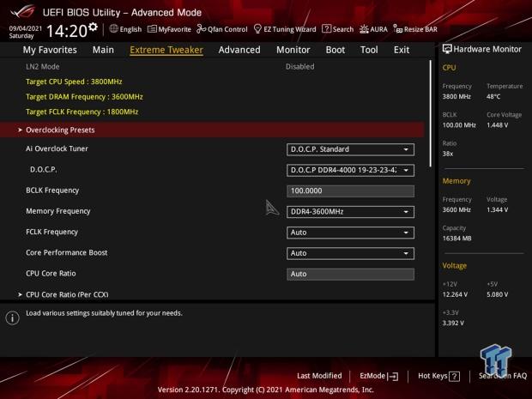Click CPU Core Ratio input field
The width and height of the screenshot is (532, 399).
(x=350, y=274)
